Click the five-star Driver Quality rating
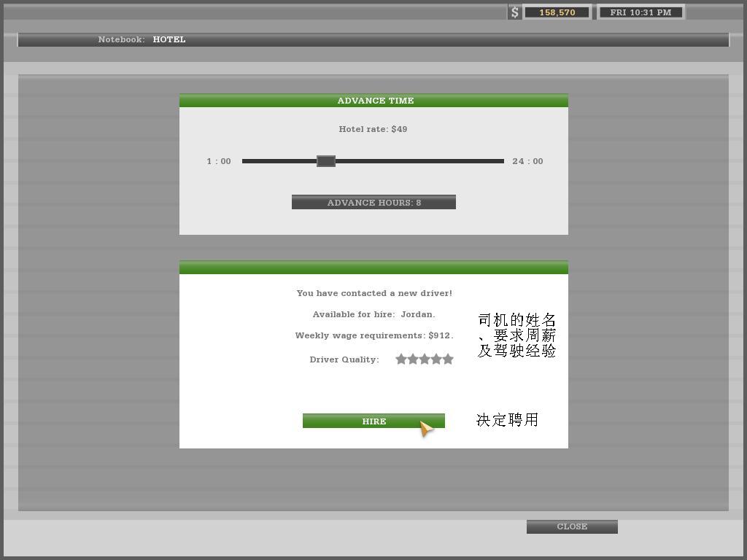The image size is (747, 560). 424,359
